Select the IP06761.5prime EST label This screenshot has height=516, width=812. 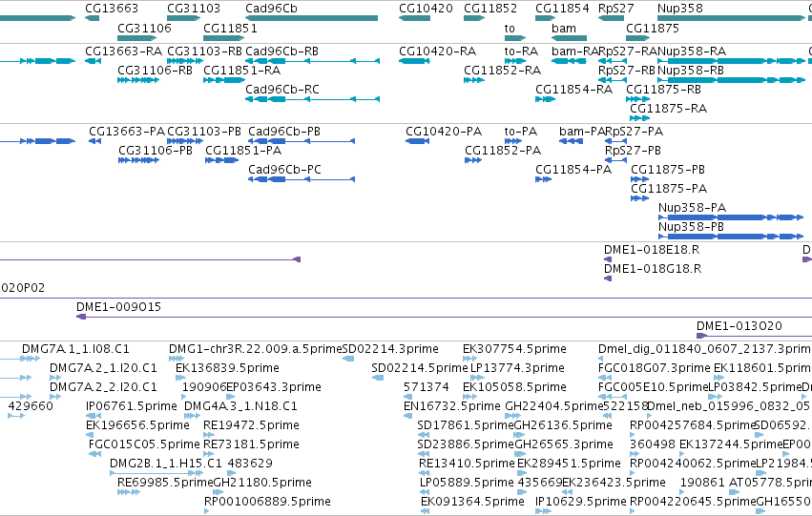[x=132, y=406]
